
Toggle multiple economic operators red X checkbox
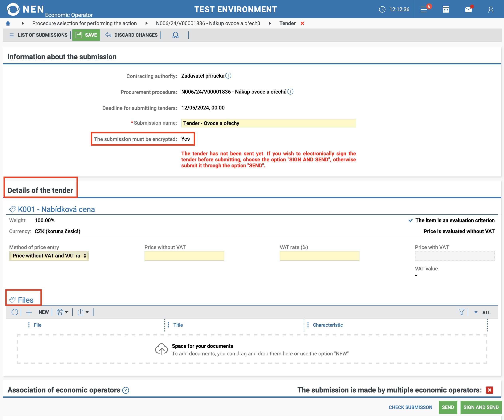pos(489,390)
